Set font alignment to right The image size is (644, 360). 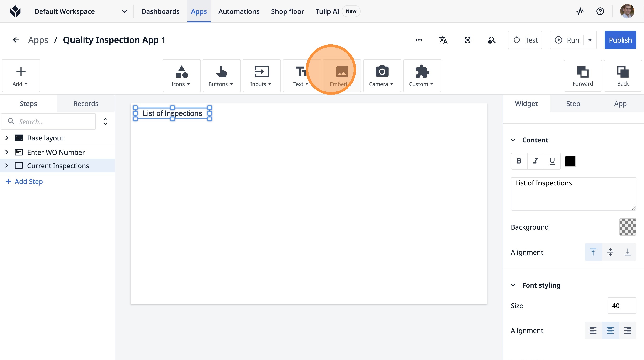point(628,330)
